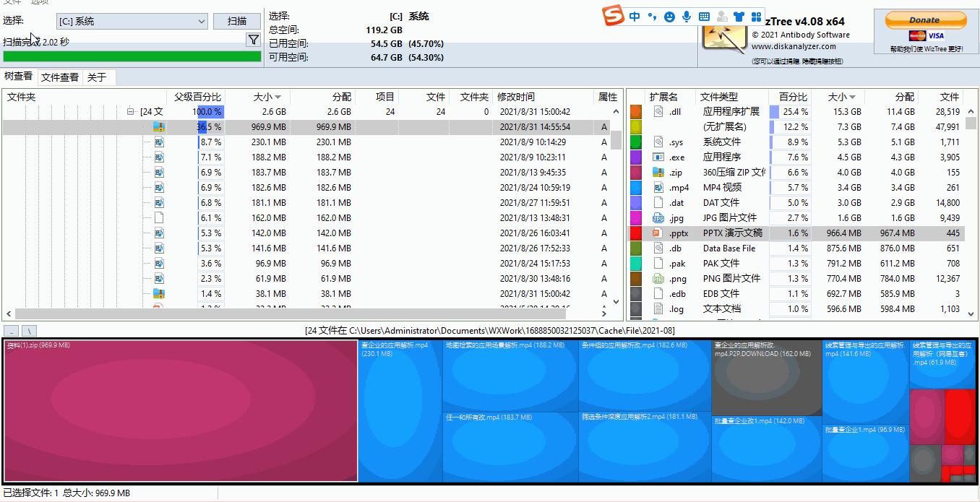Image resolution: width=980 pixels, height=502 pixels.
Task: Click the Sogou input method S logo
Action: click(x=613, y=15)
